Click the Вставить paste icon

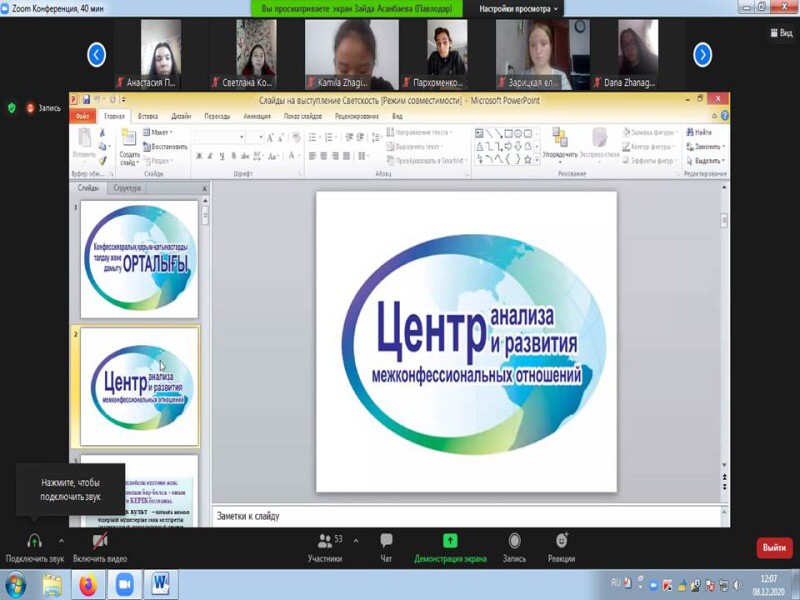coord(84,138)
